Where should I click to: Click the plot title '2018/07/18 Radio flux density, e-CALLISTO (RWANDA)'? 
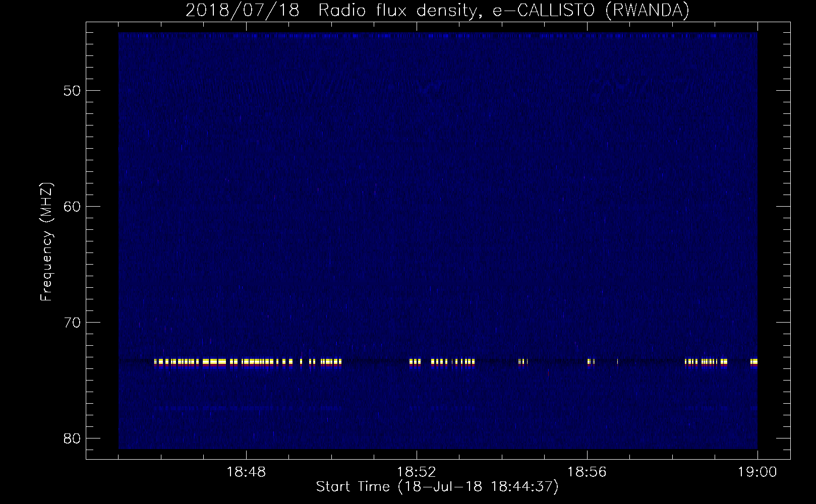pos(437,11)
